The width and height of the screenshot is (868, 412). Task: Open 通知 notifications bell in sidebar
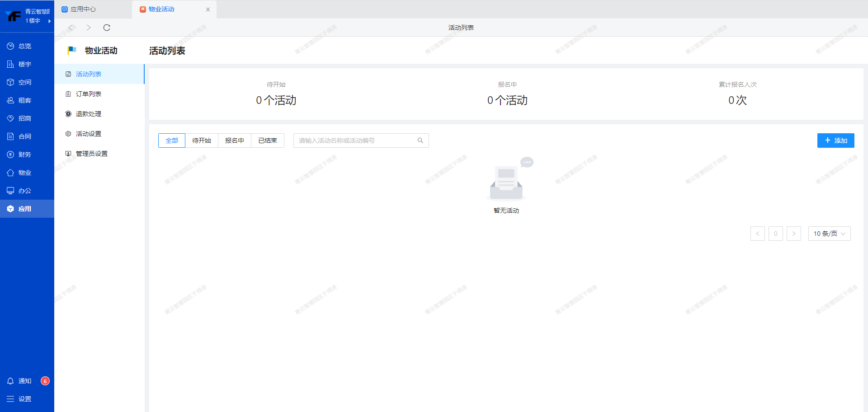pos(20,381)
